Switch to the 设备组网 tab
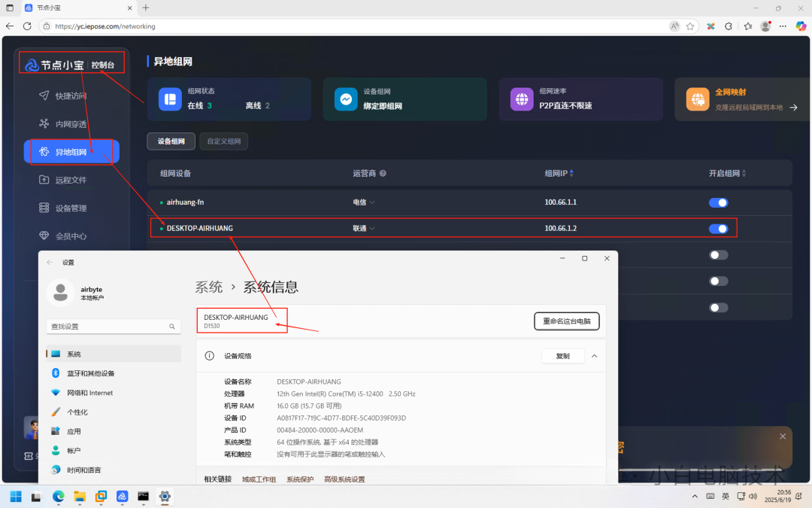 [x=171, y=141]
